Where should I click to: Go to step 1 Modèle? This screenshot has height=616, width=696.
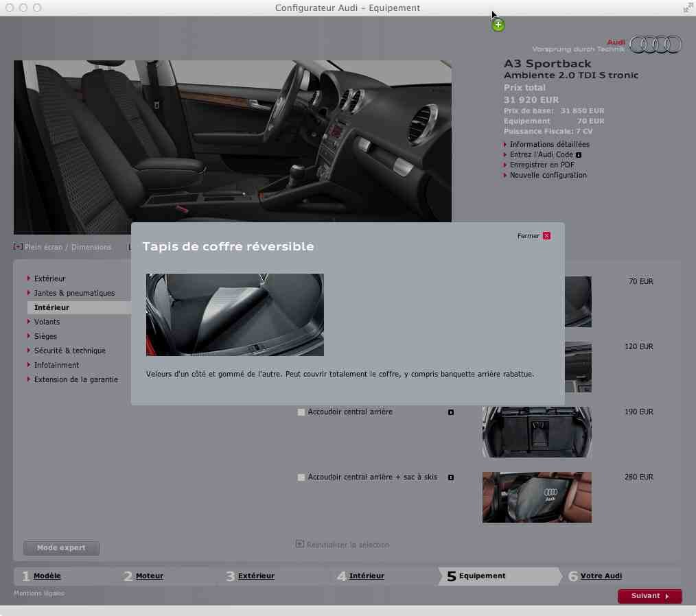(x=47, y=576)
